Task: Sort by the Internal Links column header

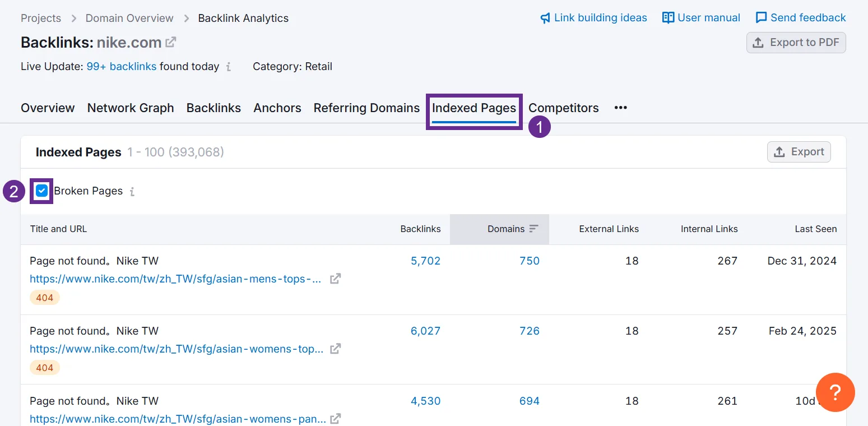Action: [709, 229]
